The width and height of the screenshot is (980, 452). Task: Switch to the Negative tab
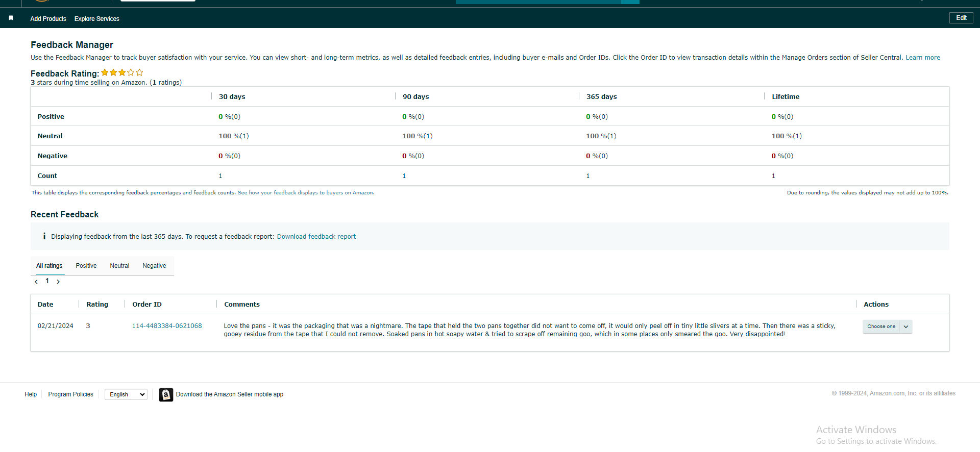[x=154, y=266]
